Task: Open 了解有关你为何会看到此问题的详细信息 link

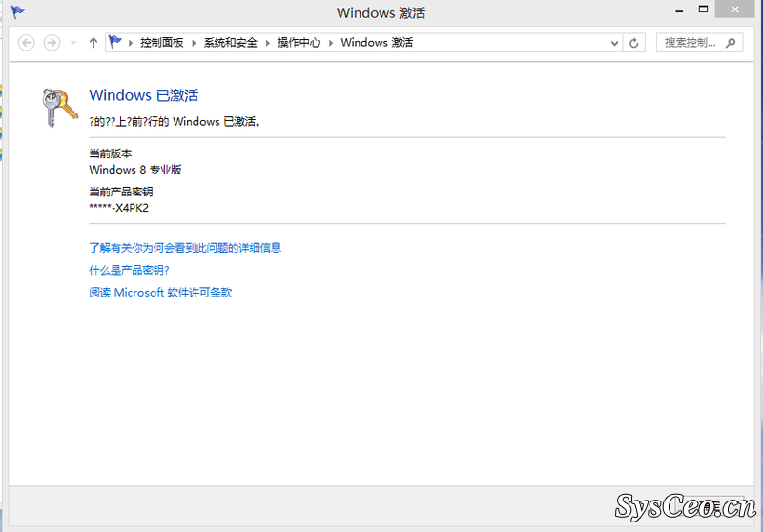Action: pos(185,248)
